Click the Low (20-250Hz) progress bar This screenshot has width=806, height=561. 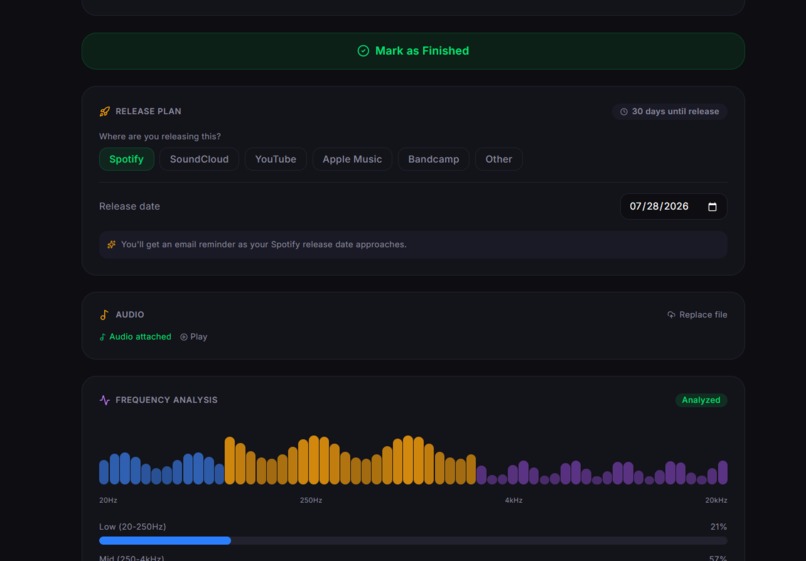pos(413,540)
